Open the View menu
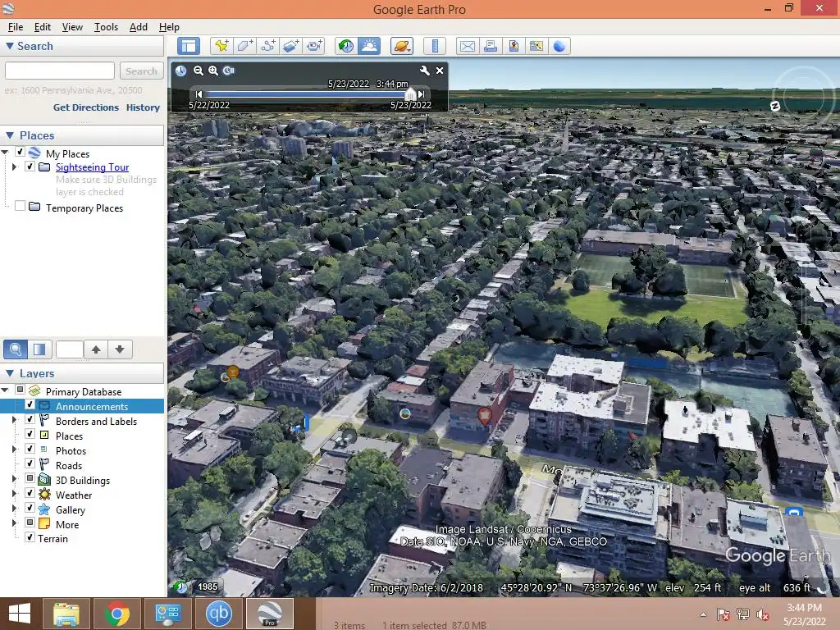Image resolution: width=840 pixels, height=630 pixels. tap(72, 27)
